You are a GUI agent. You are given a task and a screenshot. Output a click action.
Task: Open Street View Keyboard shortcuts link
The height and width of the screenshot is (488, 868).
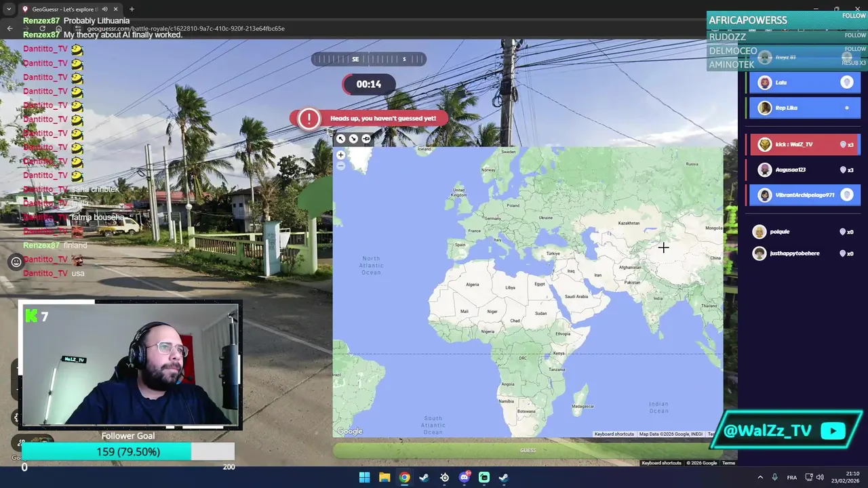click(661, 463)
